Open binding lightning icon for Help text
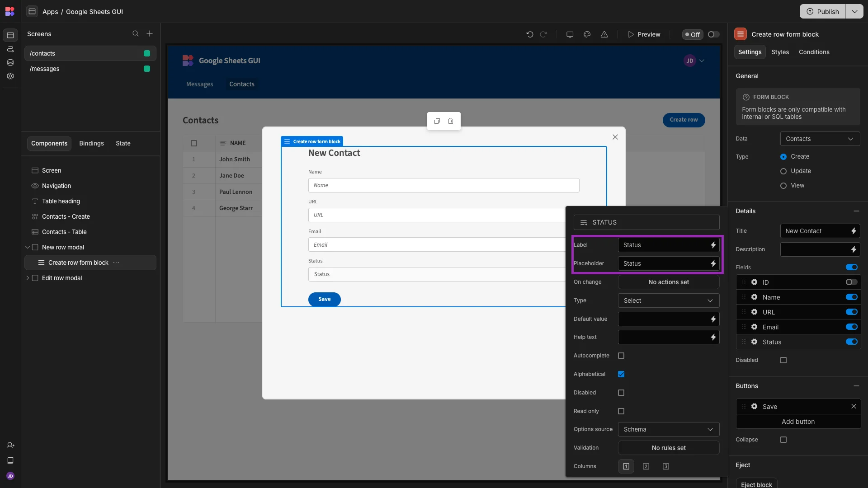The height and width of the screenshot is (488, 868). point(713,337)
